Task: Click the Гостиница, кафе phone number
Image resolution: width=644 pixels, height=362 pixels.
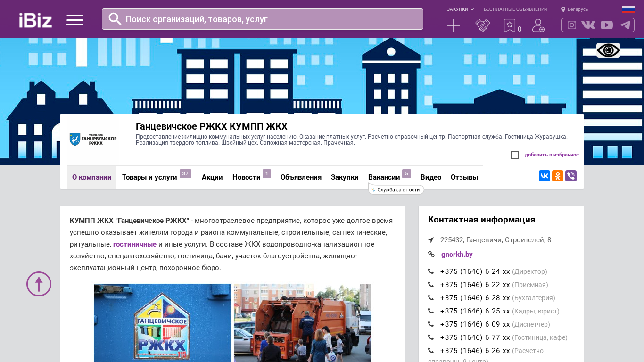Action: tap(475, 337)
